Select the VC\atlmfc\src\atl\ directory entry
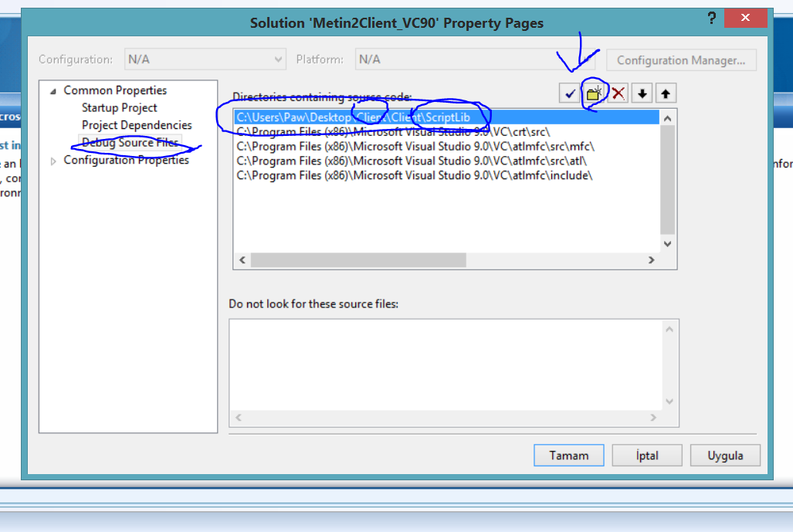 pyautogui.click(x=446, y=161)
